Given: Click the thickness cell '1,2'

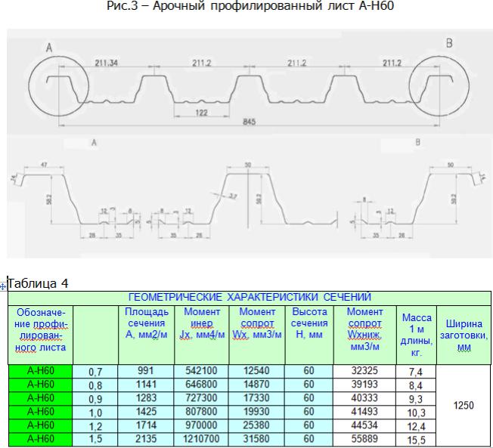Looking at the screenshot, I should point(95,426).
